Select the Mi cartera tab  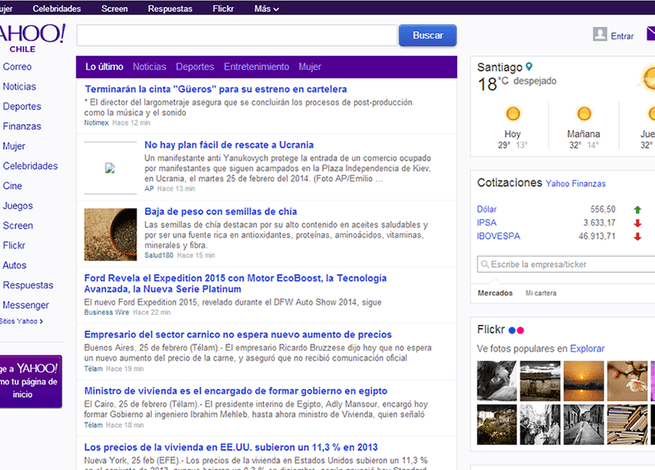tap(541, 293)
